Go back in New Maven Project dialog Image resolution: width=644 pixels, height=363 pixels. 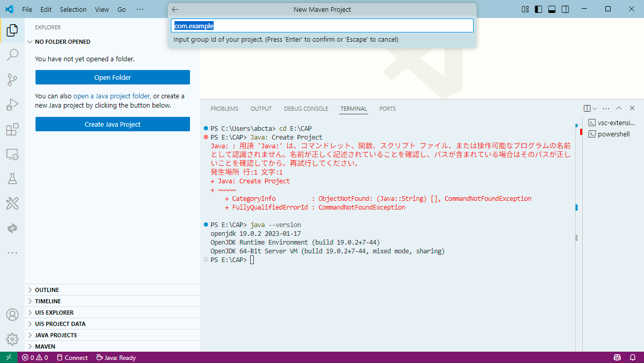pyautogui.click(x=175, y=9)
